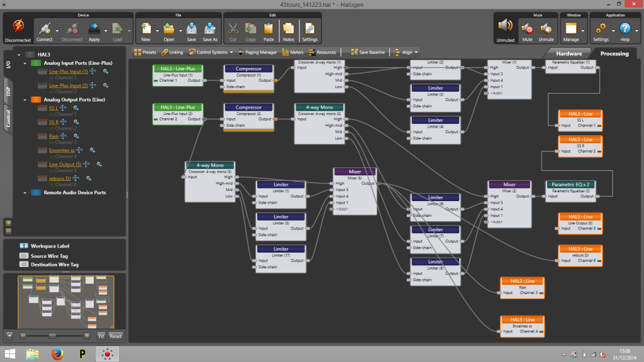Collapse Analog Input Ports (Line-Plus) group

[x=25, y=63]
